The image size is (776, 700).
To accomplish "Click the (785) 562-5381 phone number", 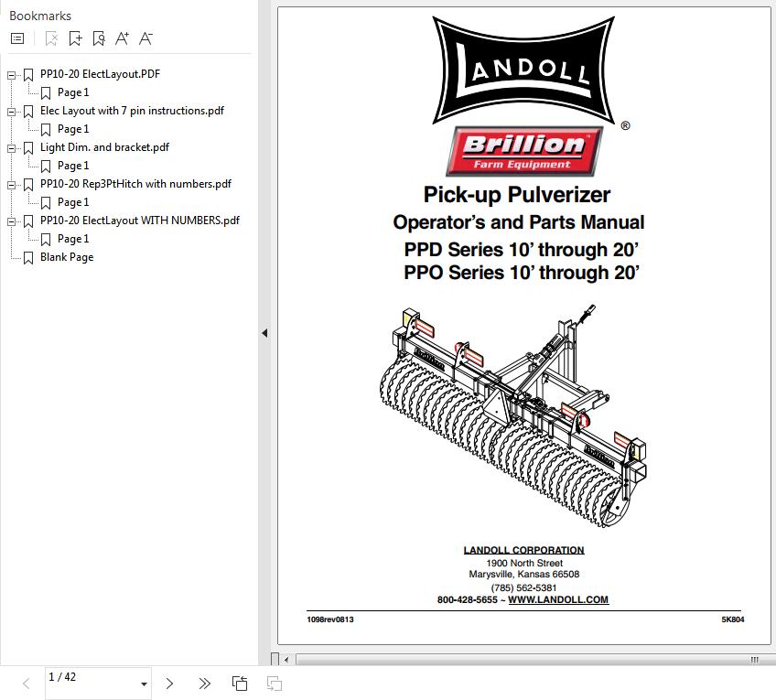I will coord(523,587).
